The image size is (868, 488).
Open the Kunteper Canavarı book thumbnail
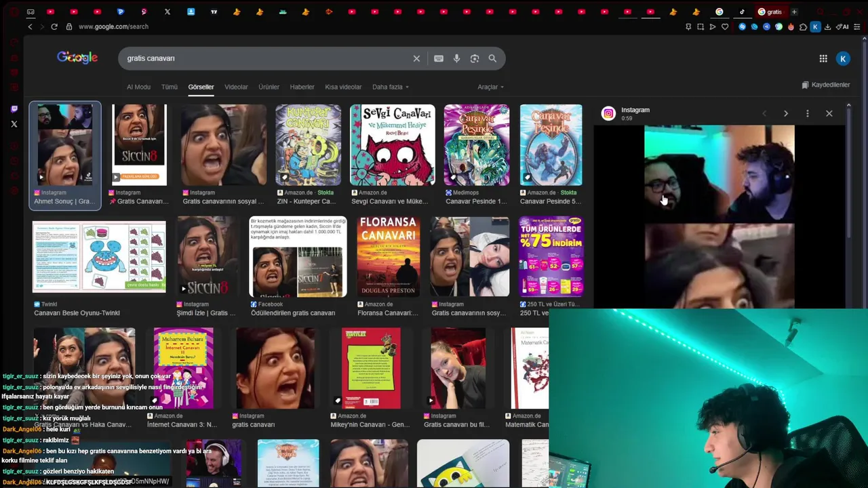point(308,144)
